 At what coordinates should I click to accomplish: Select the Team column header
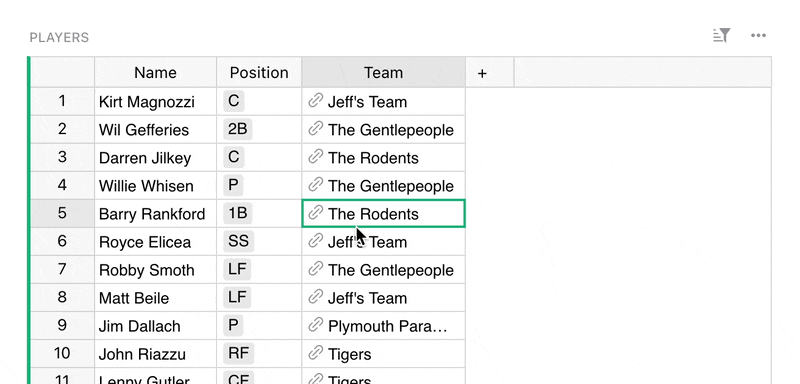tap(384, 72)
